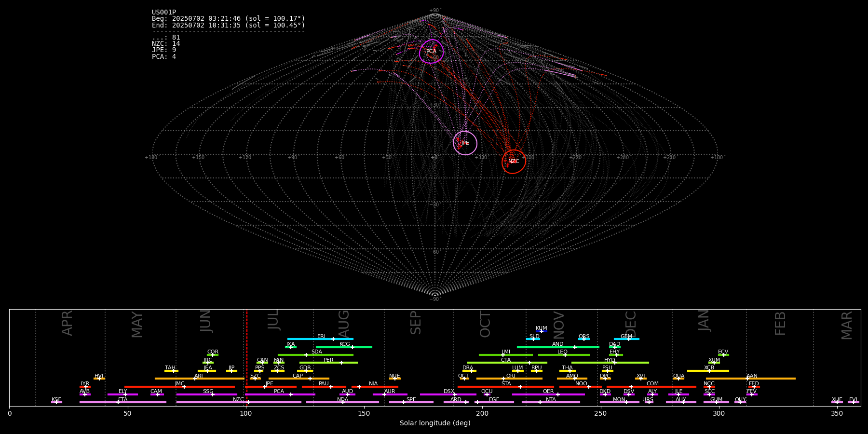Click the red dashed current solar longitude line

[x=247, y=357]
